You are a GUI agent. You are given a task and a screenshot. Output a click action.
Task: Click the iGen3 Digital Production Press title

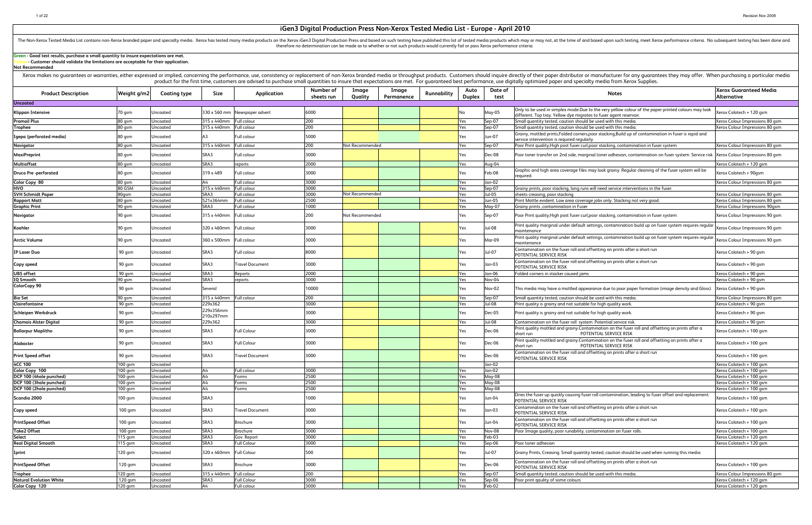pos(405,29)
